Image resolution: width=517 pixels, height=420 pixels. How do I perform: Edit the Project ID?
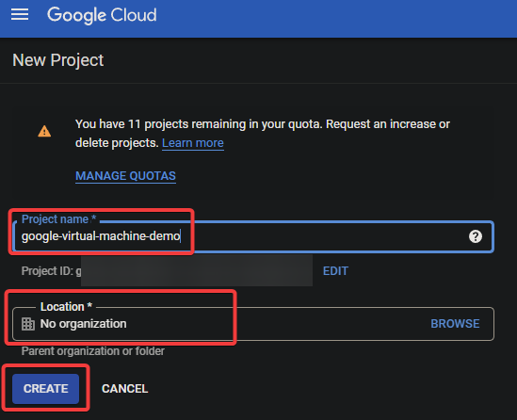335,271
